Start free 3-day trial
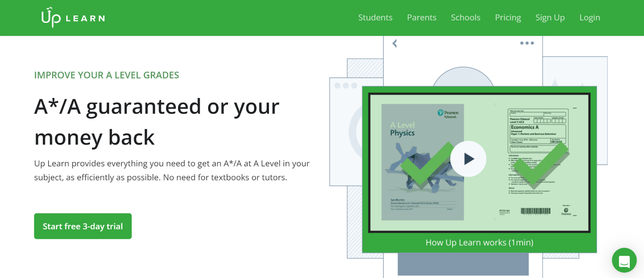The width and height of the screenshot is (644, 278). click(x=83, y=226)
